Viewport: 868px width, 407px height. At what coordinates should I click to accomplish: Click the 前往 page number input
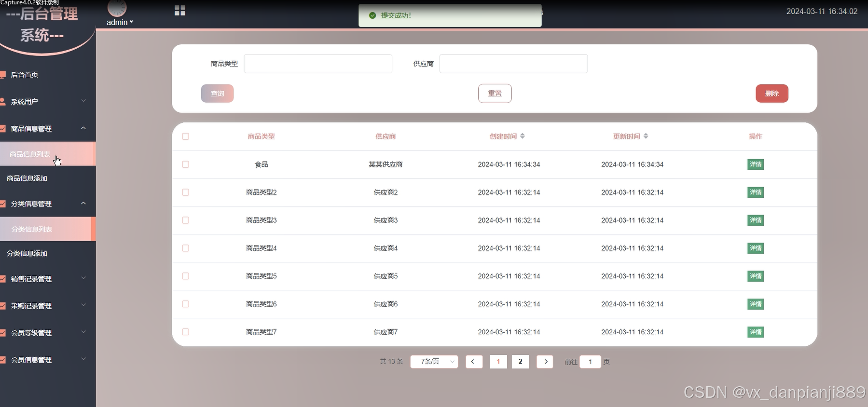(590, 362)
